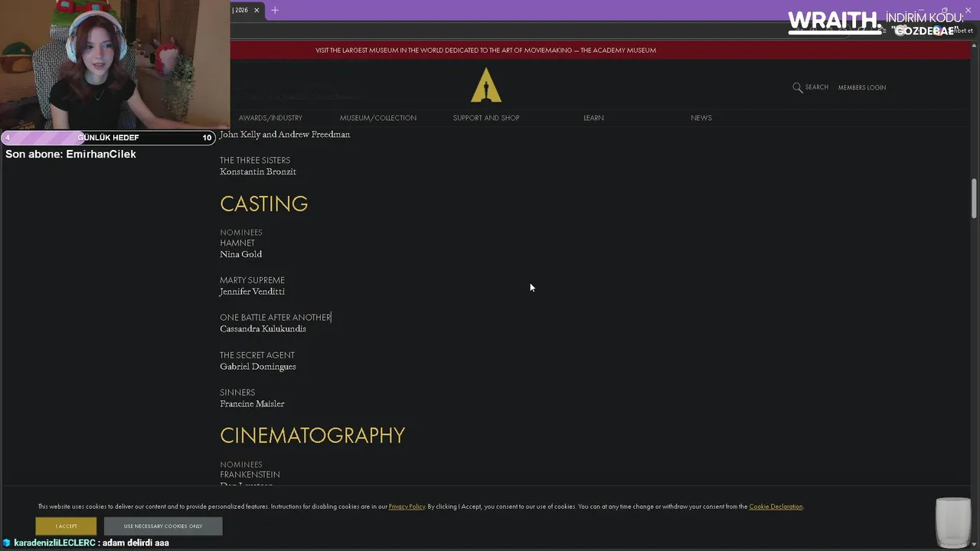980x551 pixels.
Task: Select the Marty Supreme nominee title
Action: 252,280
